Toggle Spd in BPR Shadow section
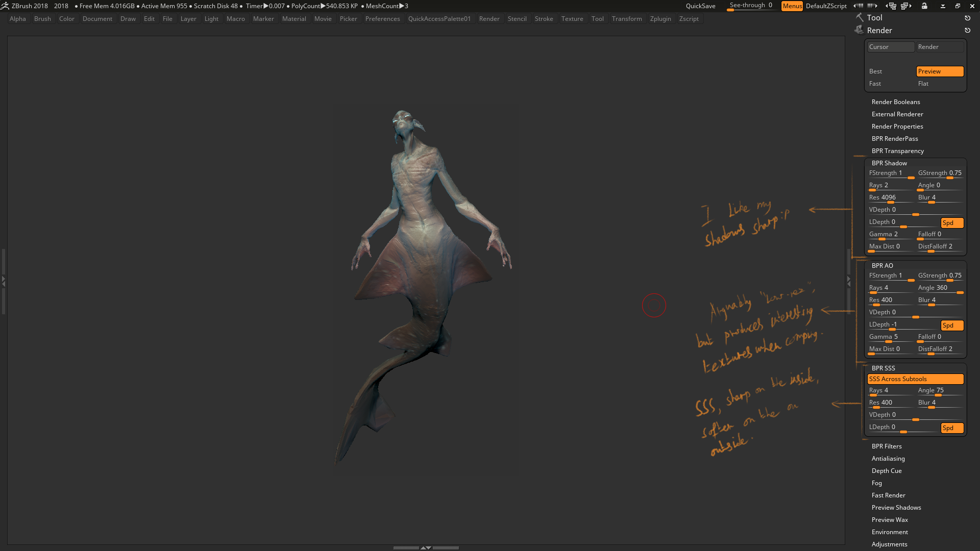Screen dimensions: 980x551 pyautogui.click(x=952, y=223)
